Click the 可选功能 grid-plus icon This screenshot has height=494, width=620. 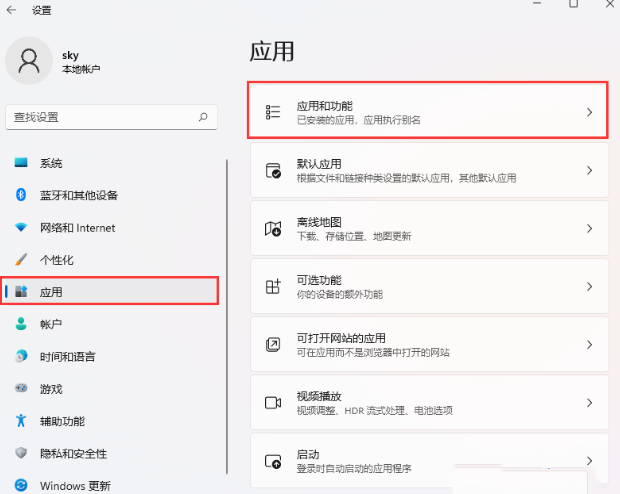[x=273, y=286]
